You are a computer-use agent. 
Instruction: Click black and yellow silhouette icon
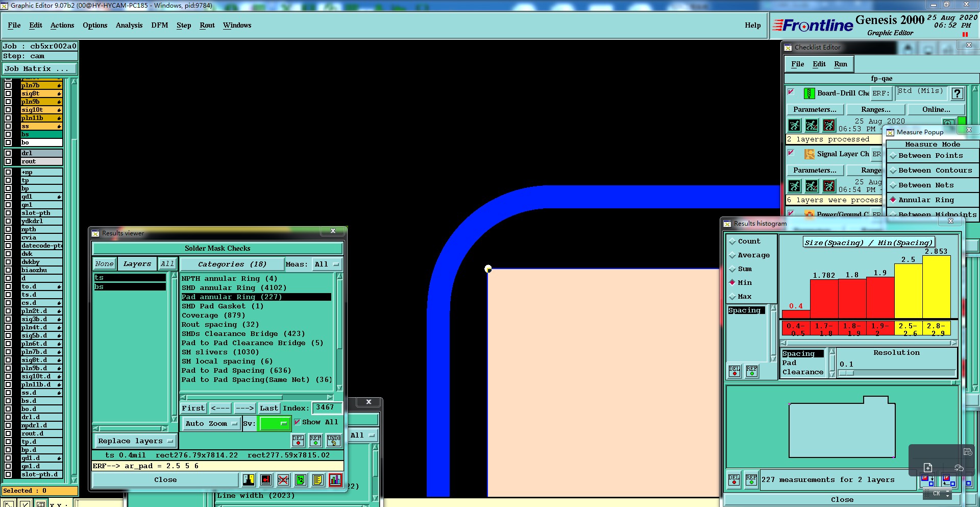[249, 480]
